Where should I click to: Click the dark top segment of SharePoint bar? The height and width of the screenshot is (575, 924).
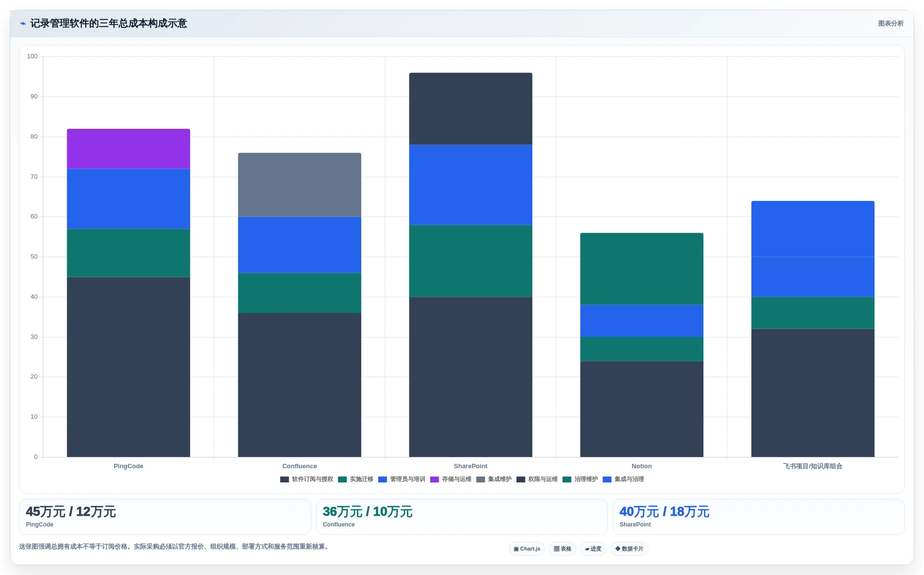pyautogui.click(x=471, y=109)
